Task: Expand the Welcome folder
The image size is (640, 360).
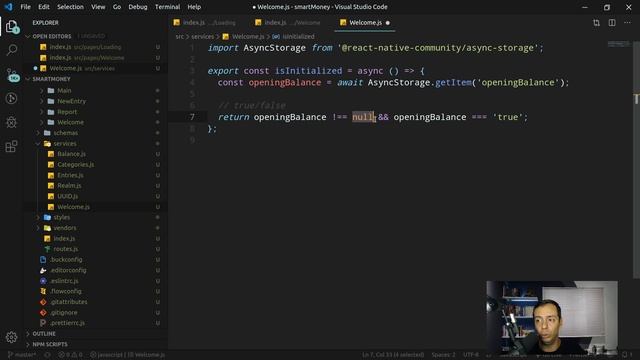Action: click(x=70, y=122)
